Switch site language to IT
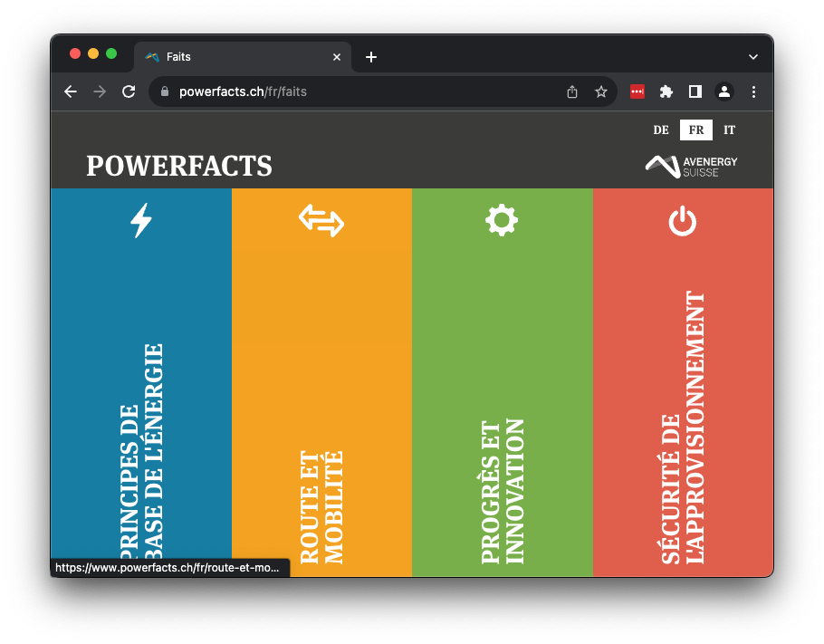The height and width of the screenshot is (644, 824). [729, 130]
